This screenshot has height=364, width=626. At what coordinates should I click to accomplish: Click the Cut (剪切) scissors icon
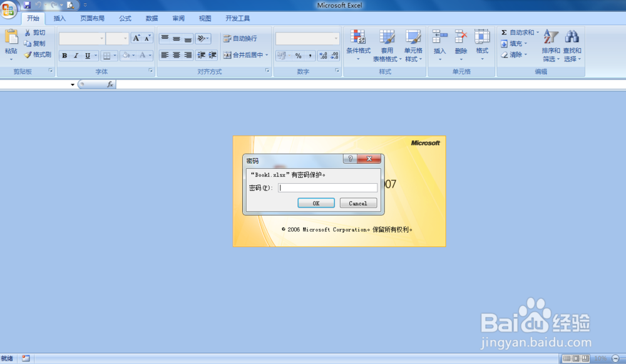[x=28, y=33]
